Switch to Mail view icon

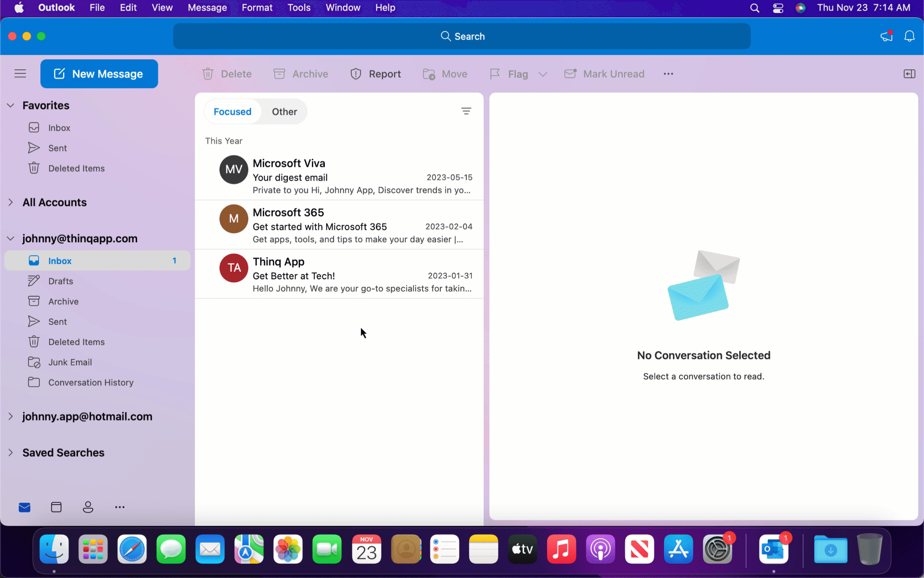25,507
